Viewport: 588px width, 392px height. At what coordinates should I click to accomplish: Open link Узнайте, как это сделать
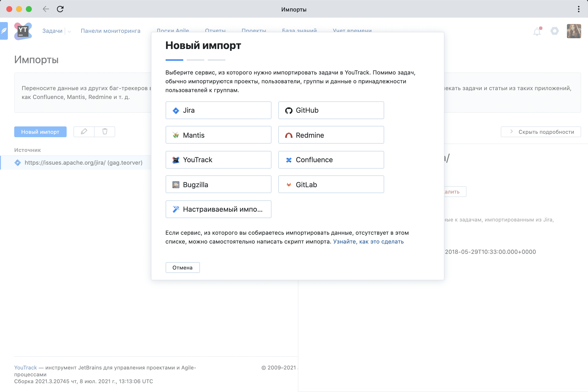368,242
